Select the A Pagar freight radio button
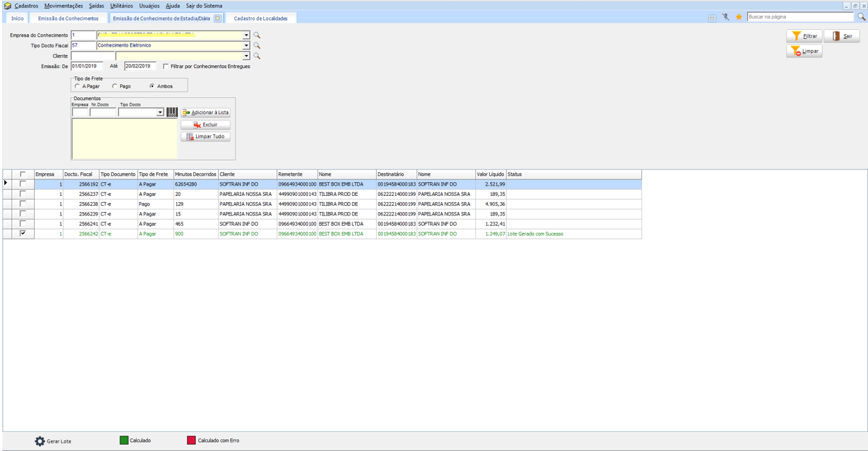The image size is (868, 451). pos(77,86)
